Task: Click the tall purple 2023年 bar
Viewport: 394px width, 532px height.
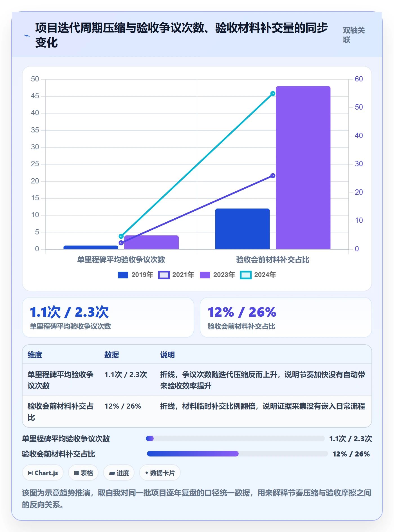Action: 303,168
